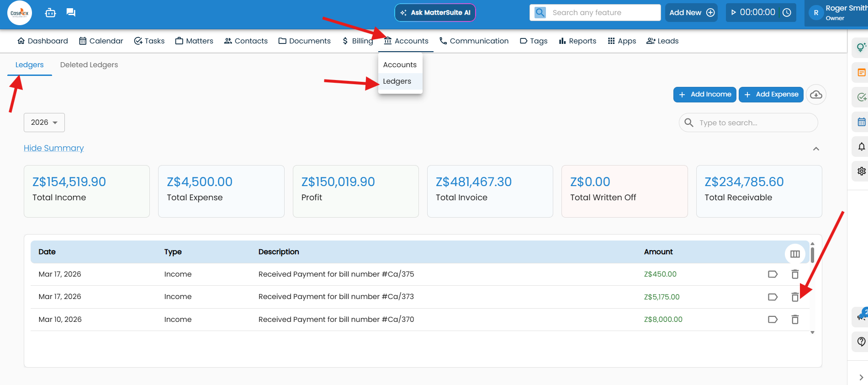Click notification bell in right sidebar
Image resolution: width=868 pixels, height=385 pixels.
(861, 147)
